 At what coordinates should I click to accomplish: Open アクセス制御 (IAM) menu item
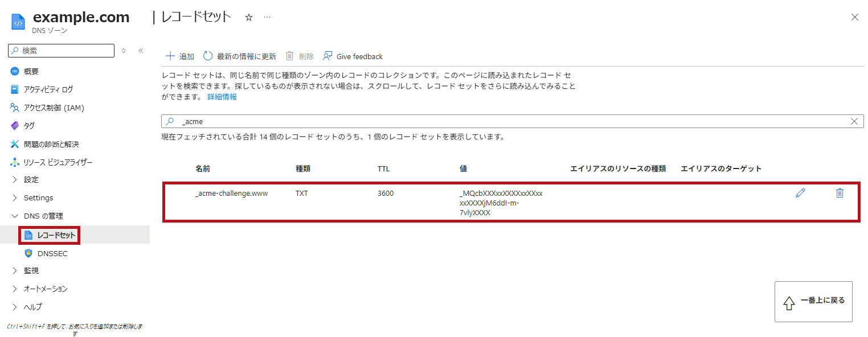pyautogui.click(x=54, y=108)
